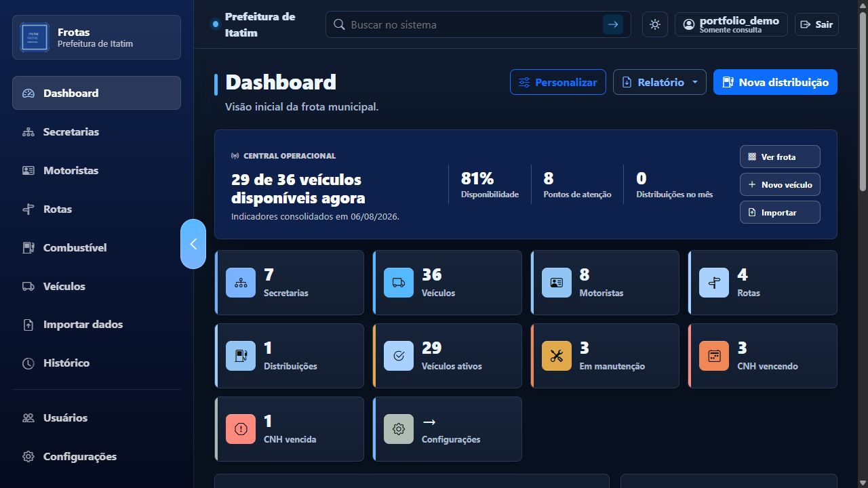
Task: Click the Rotas card signpost icon
Action: click(x=714, y=283)
